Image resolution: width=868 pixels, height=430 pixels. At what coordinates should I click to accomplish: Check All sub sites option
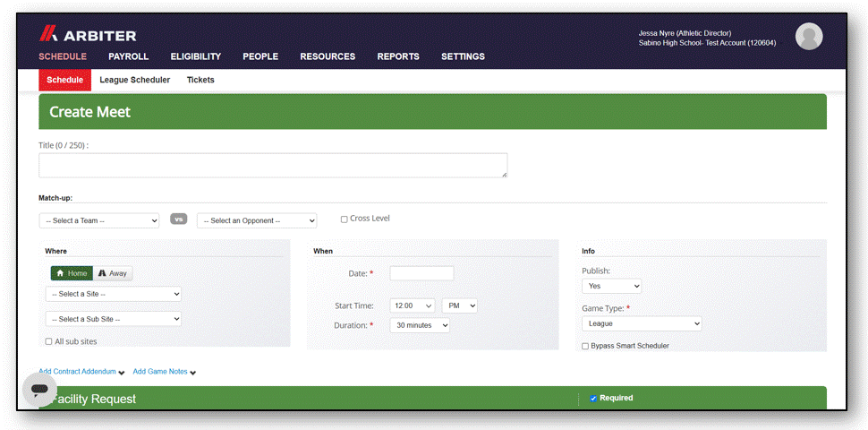click(x=48, y=342)
